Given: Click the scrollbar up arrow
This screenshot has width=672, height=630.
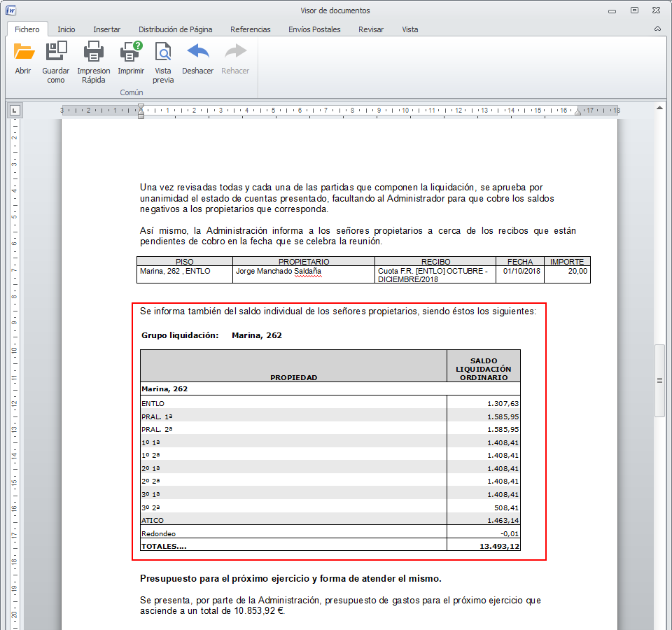Looking at the screenshot, I should (659, 108).
